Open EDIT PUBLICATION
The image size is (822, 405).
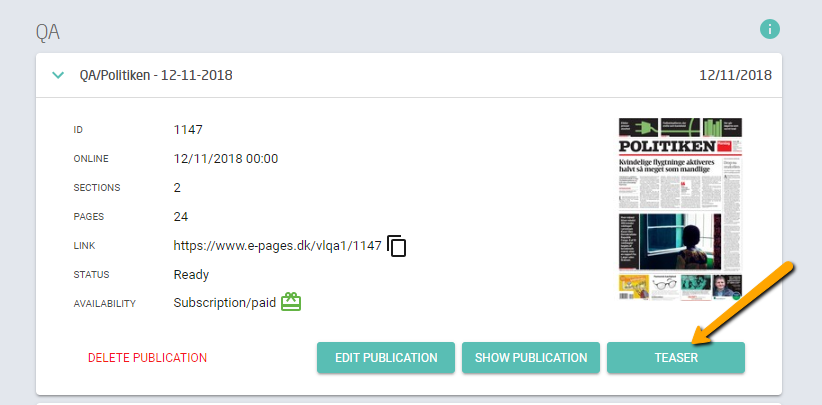386,358
